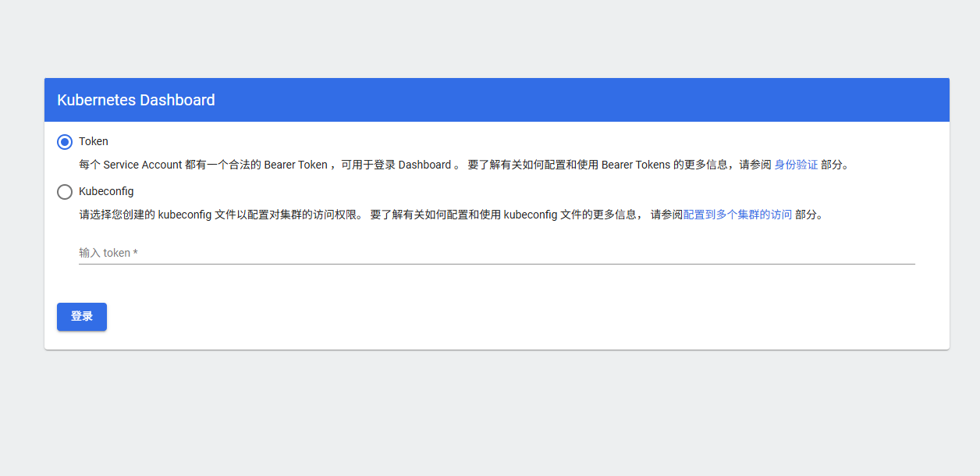Click the Kubeconfig option label text
Screen dimensions: 980x476
click(106, 192)
